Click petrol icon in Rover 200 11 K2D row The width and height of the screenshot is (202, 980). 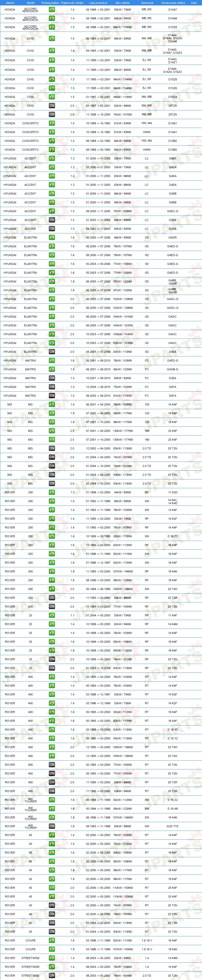(52, 492)
